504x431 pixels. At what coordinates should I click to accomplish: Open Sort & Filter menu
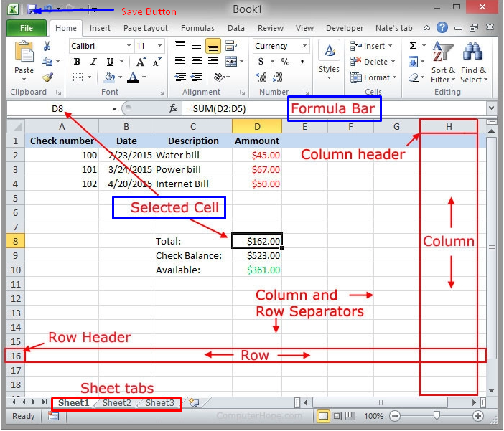[x=443, y=62]
